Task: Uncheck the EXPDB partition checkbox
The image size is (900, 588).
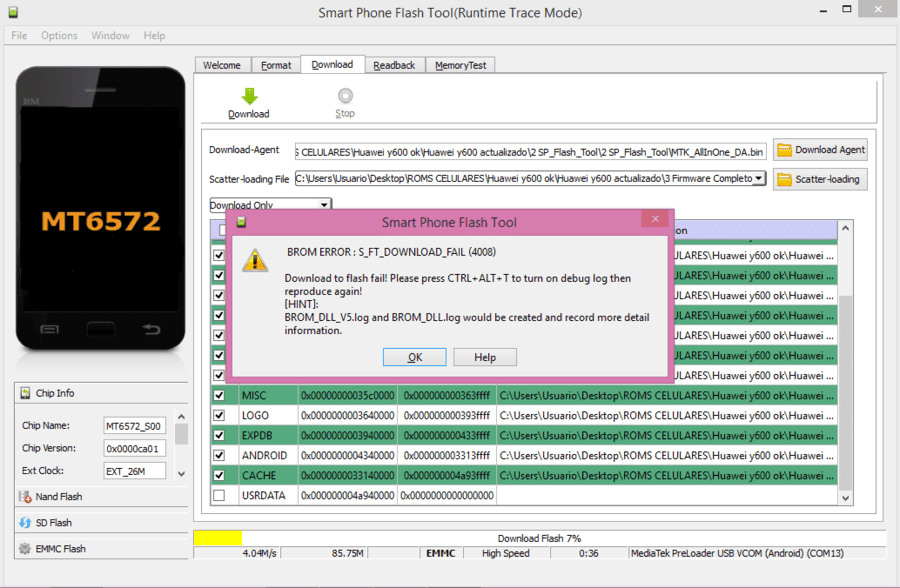Action: coord(219,435)
